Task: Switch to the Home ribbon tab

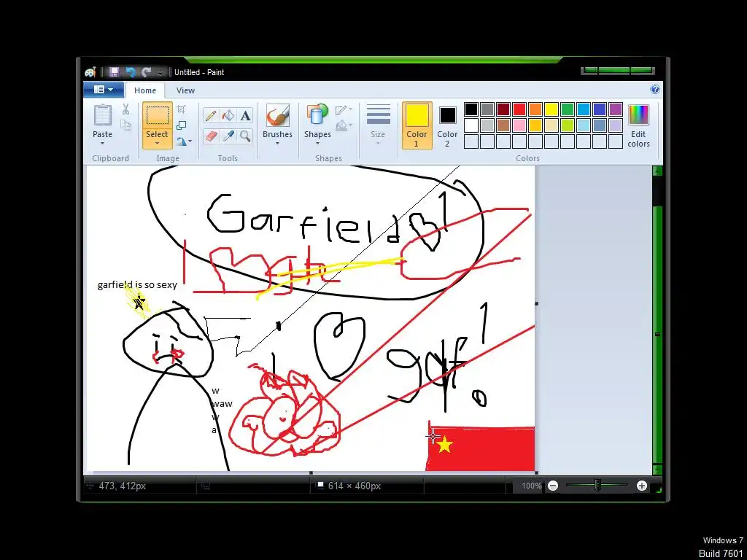Action: point(145,90)
